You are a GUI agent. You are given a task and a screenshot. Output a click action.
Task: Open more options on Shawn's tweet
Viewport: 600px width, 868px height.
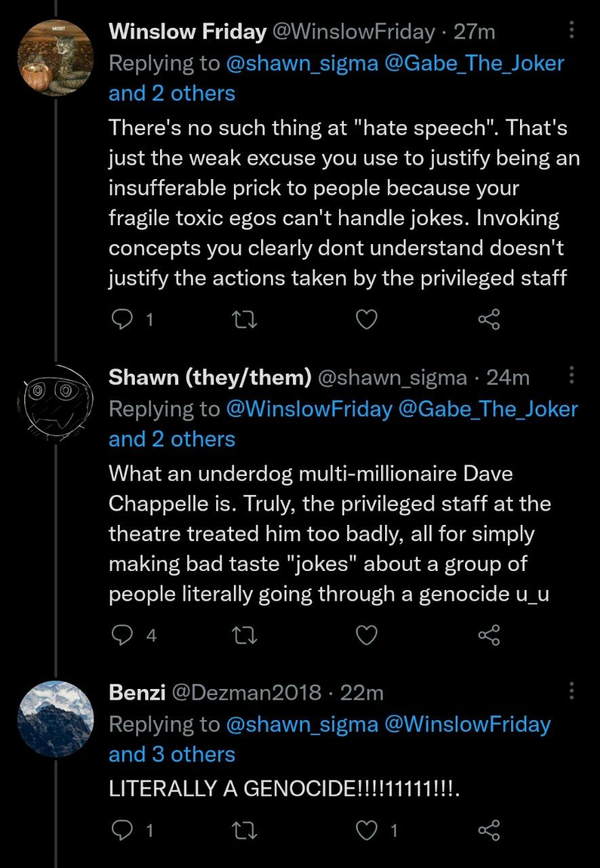572,375
